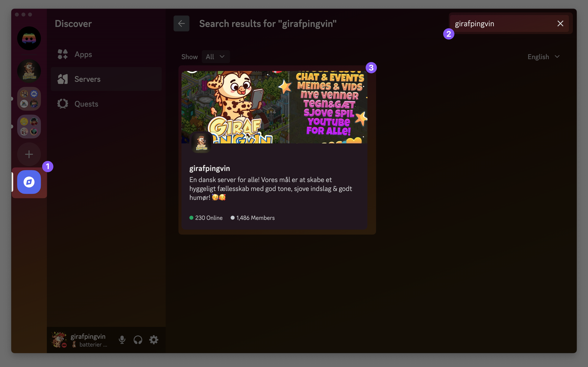The width and height of the screenshot is (588, 367).
Task: Click the Quests medal icon in Discover sidebar
Action: click(x=63, y=104)
